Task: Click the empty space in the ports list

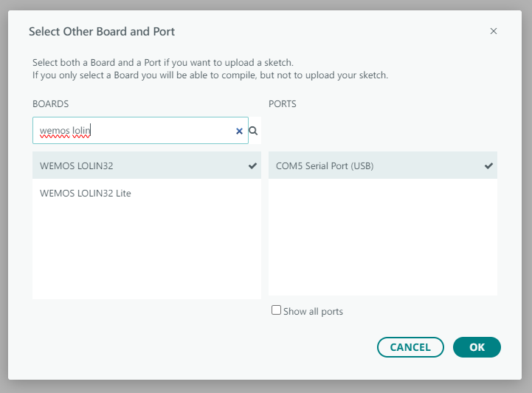Action: (x=382, y=236)
